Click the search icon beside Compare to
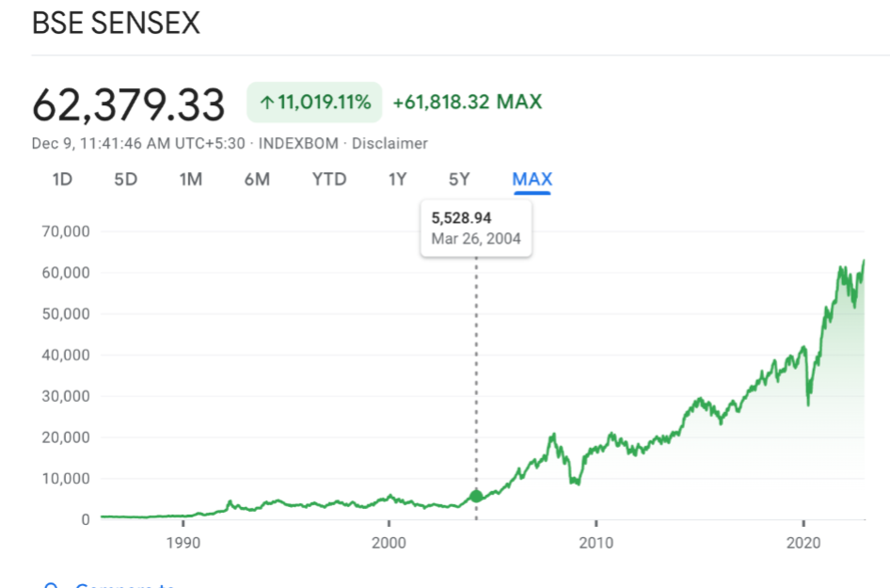This screenshot has height=588, width=890. tap(53, 585)
